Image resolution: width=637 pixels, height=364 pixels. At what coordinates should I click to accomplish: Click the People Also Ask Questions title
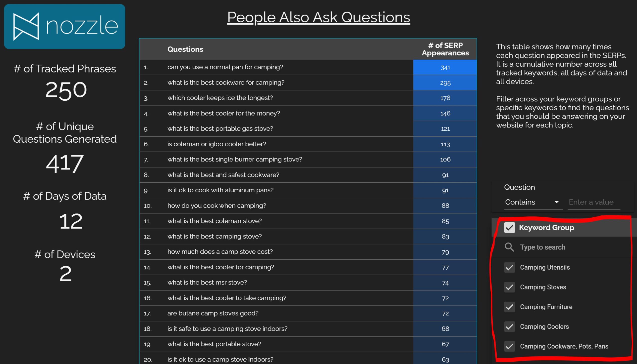coord(318,17)
